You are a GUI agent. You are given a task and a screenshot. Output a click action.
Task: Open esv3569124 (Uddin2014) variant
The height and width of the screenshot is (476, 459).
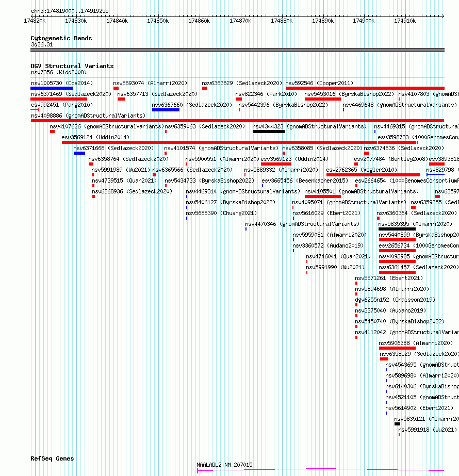point(95,138)
